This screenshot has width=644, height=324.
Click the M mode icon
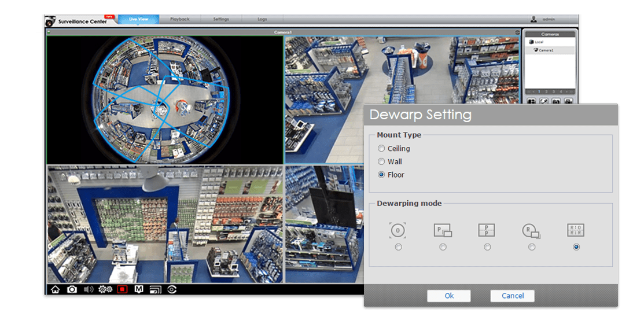coord(139,289)
